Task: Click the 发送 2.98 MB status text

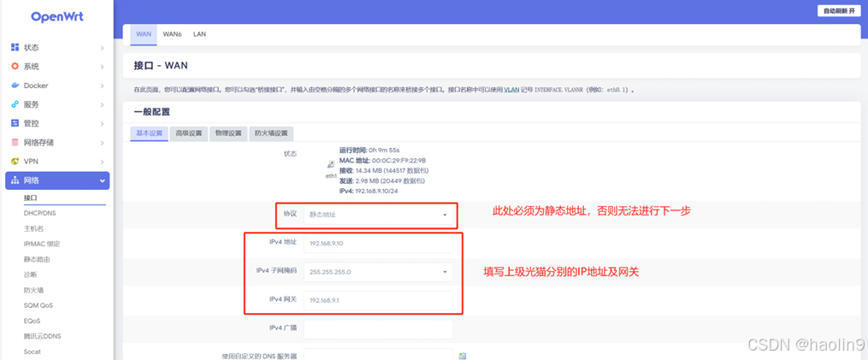Action: 382,181
